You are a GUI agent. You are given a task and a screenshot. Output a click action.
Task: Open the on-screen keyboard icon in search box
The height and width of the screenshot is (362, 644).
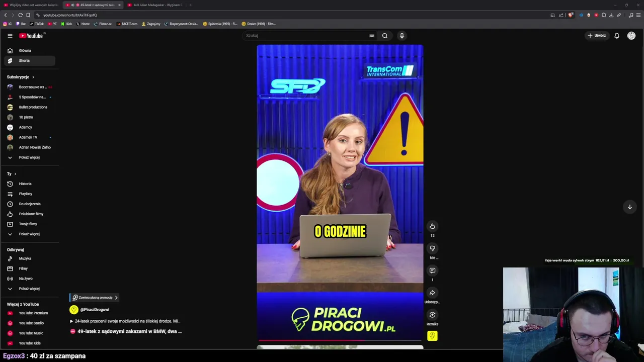[x=372, y=36]
